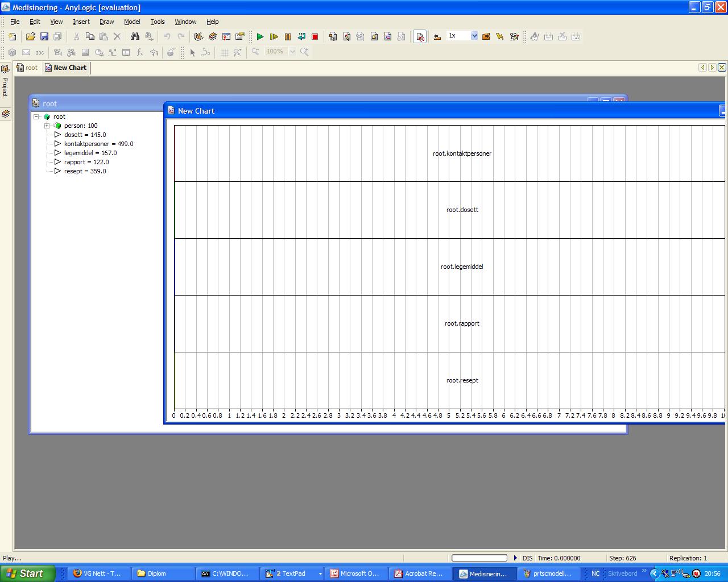Click the Build model box icon
Image resolution: width=728 pixels, height=582 pixels.
[x=198, y=36]
